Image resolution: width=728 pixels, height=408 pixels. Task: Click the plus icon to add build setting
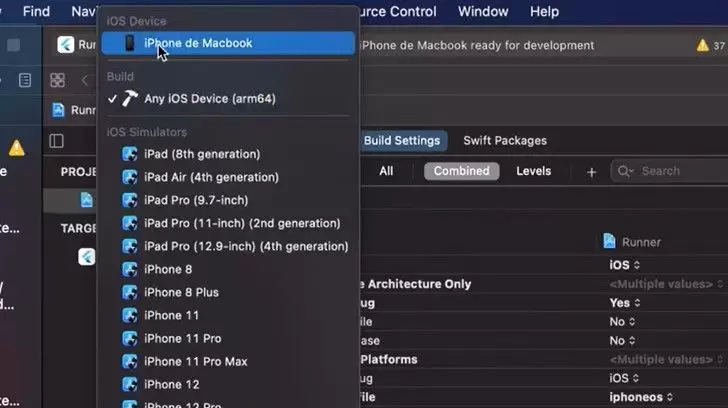(591, 172)
